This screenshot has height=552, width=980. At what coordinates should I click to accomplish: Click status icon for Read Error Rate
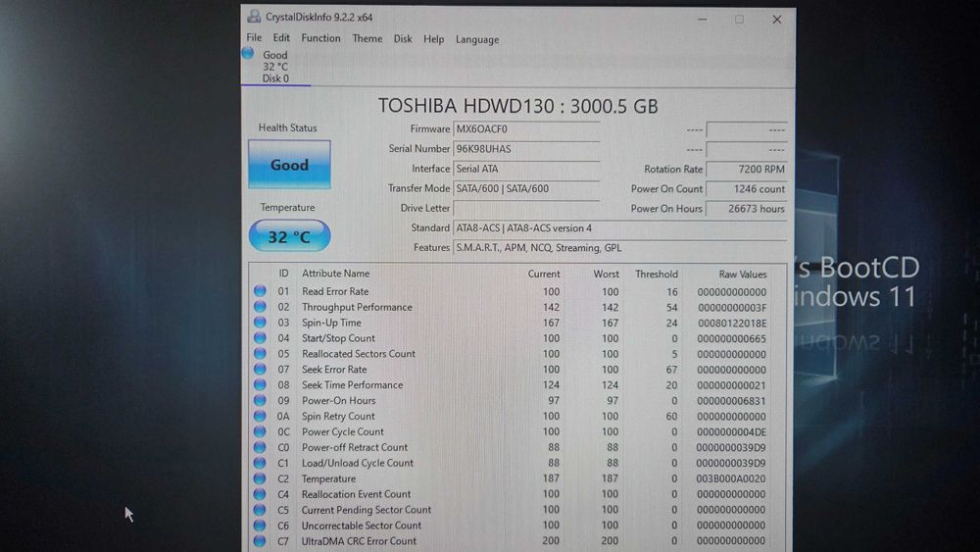coord(260,290)
